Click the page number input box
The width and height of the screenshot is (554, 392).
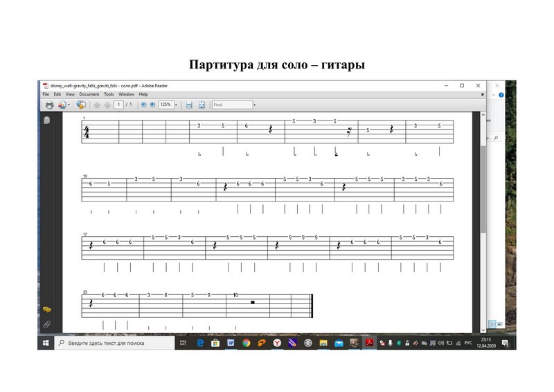[118, 105]
